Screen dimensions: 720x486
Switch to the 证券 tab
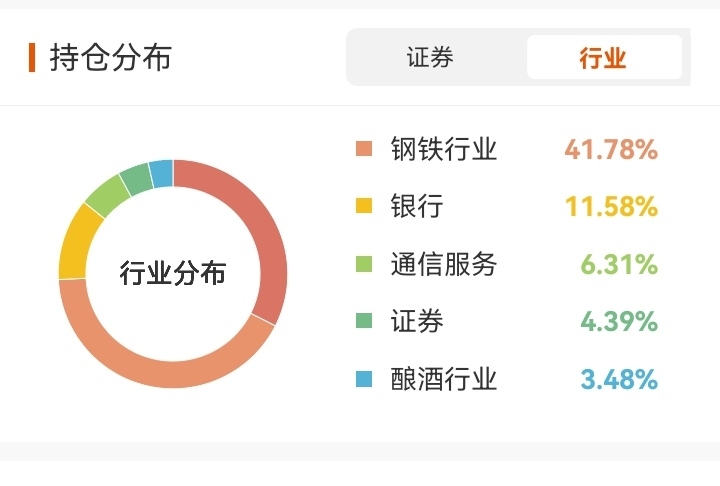coord(431,57)
